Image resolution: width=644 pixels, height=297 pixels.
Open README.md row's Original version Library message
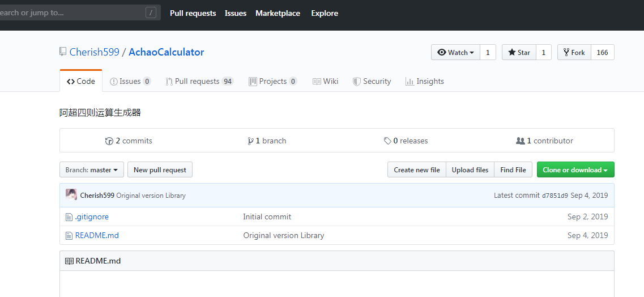click(x=283, y=235)
